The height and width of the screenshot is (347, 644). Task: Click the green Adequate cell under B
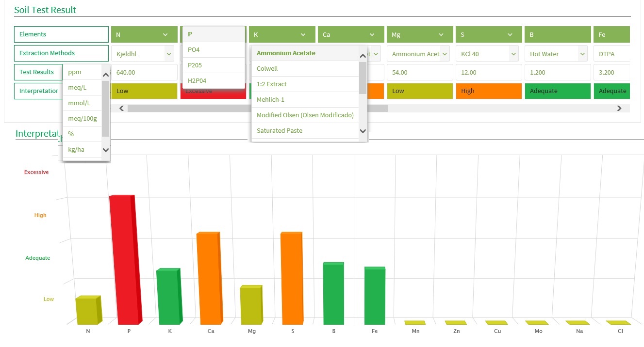(x=558, y=91)
